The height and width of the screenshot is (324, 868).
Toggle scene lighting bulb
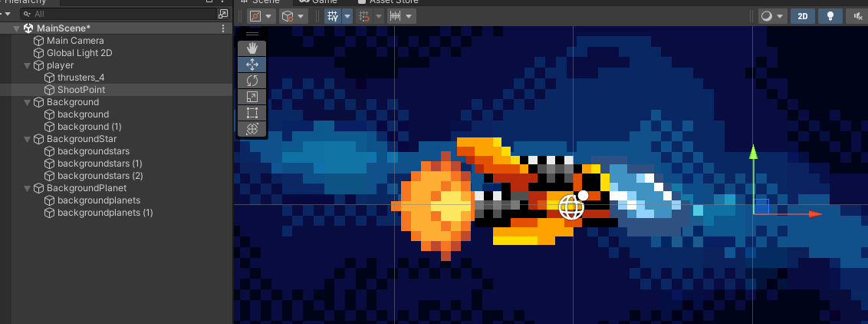(830, 16)
